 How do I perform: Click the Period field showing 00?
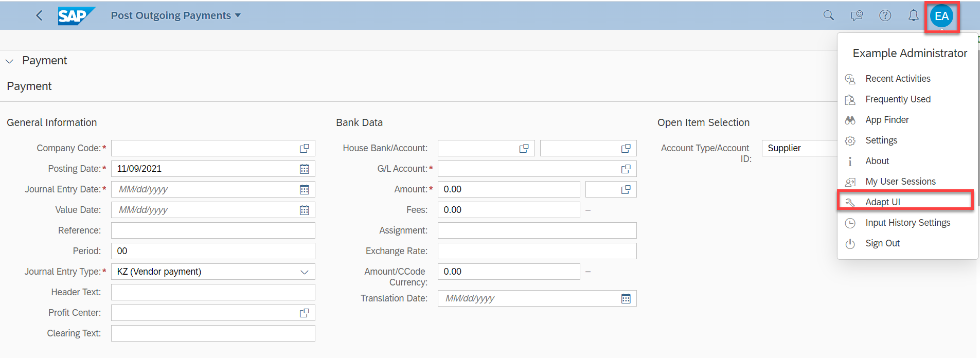(x=213, y=251)
